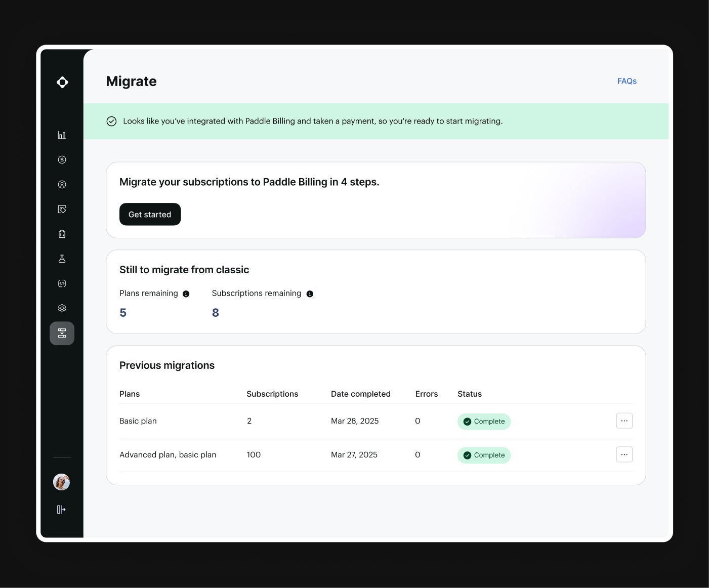
Task: Click the info icon beside Plans remaining
Action: point(186,294)
